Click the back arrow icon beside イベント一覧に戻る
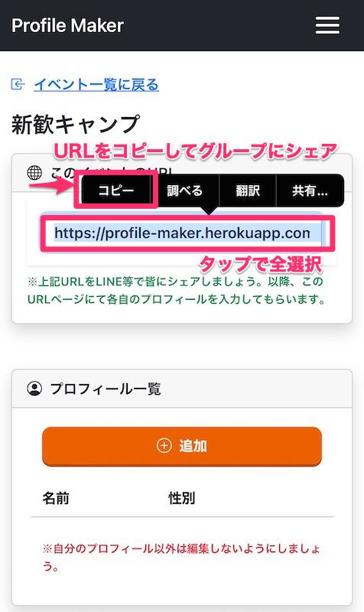The width and height of the screenshot is (364, 612). [18, 84]
